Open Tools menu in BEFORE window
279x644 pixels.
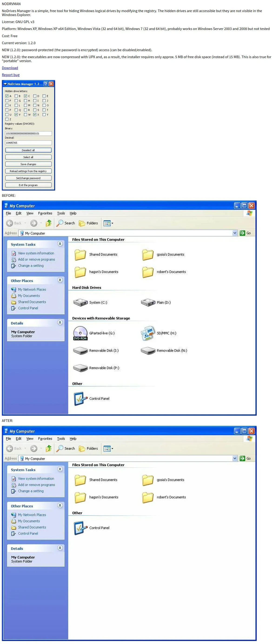(x=61, y=213)
